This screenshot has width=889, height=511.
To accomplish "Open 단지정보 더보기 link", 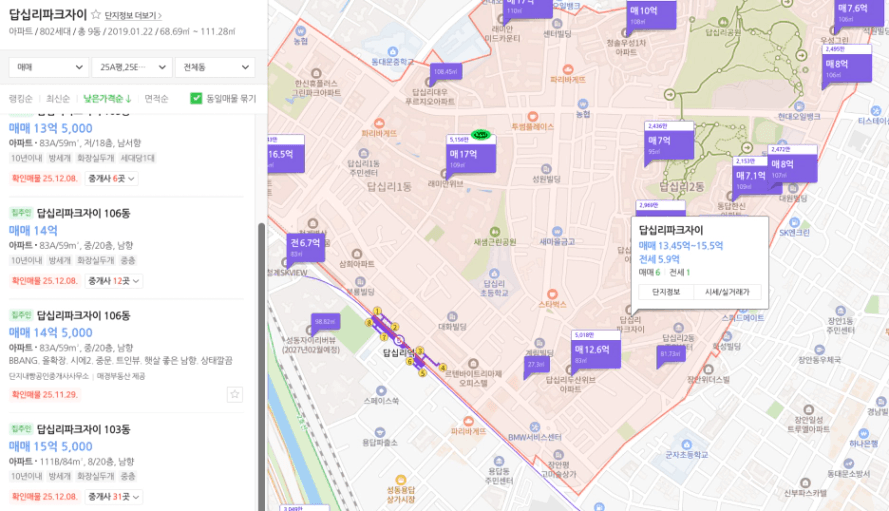I will 133,16.
